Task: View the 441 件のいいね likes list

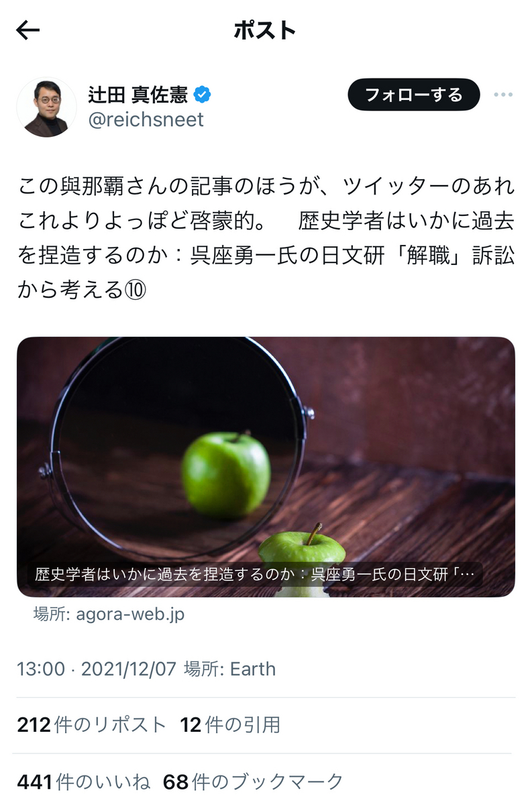Action: click(x=83, y=782)
